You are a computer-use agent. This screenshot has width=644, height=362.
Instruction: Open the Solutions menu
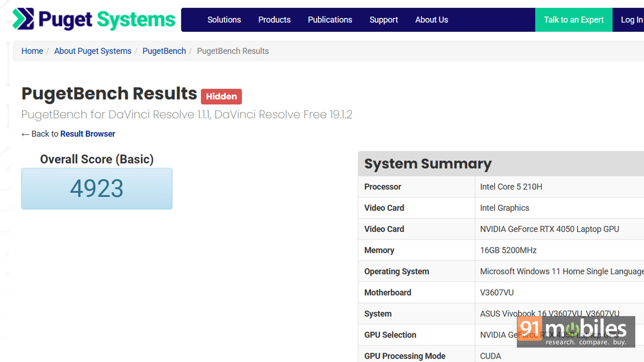(x=224, y=20)
